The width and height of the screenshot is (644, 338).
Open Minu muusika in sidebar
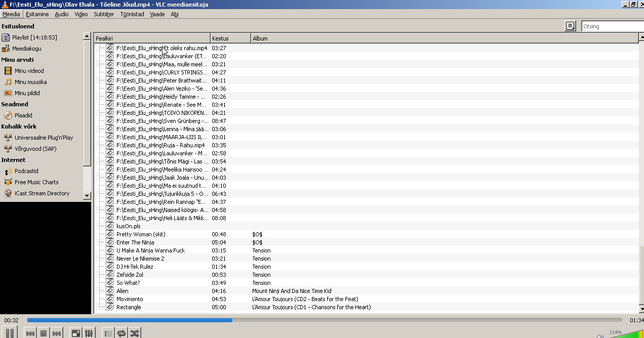(x=30, y=82)
